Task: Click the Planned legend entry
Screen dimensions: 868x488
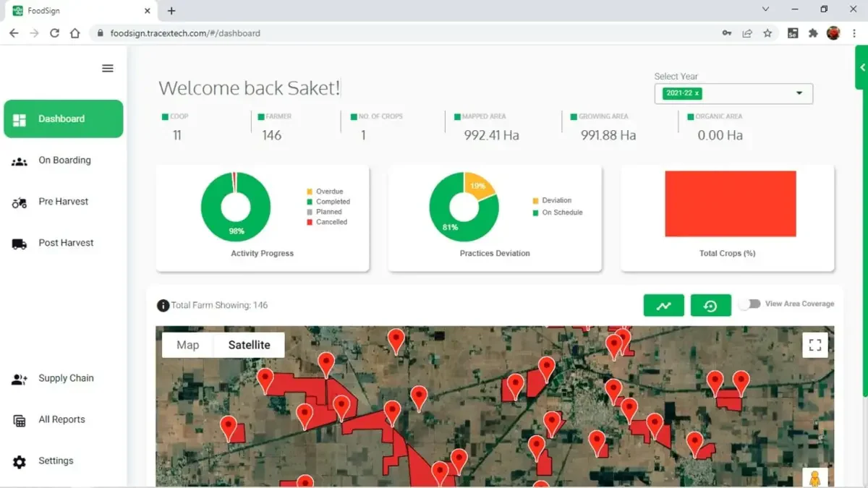Action: point(324,212)
